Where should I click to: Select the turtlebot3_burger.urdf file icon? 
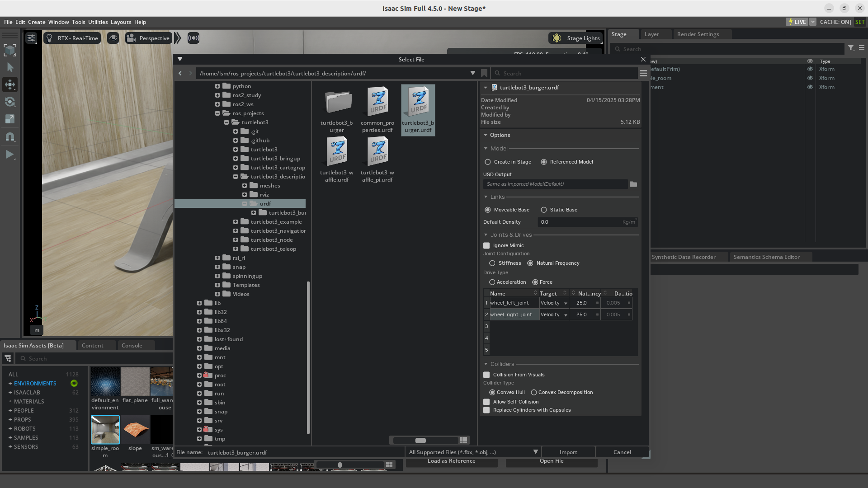(x=418, y=101)
